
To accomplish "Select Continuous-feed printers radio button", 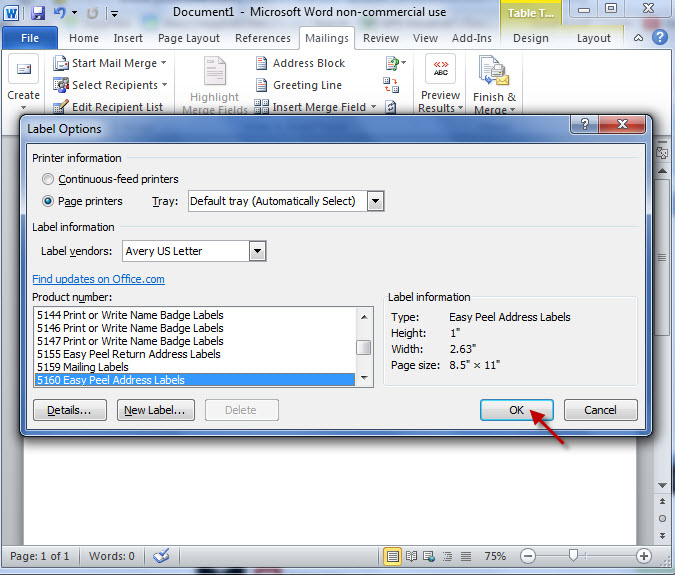I will (x=48, y=179).
